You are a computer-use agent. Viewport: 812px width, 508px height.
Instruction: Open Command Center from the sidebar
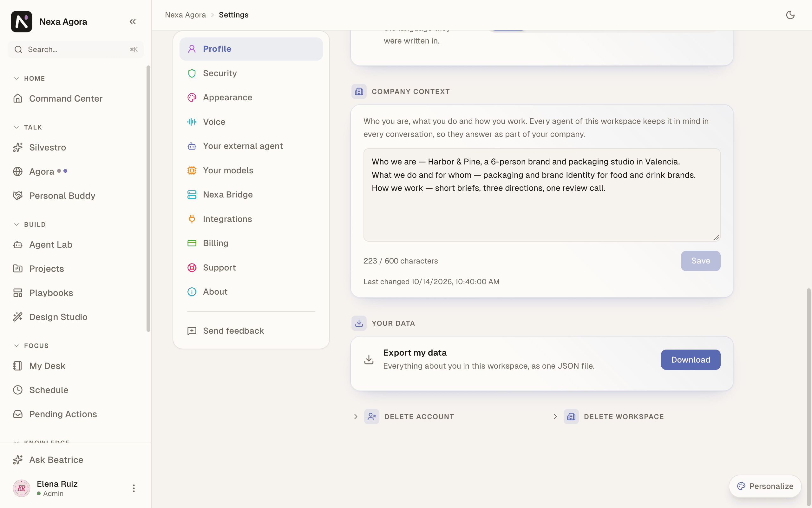pyautogui.click(x=75, y=98)
